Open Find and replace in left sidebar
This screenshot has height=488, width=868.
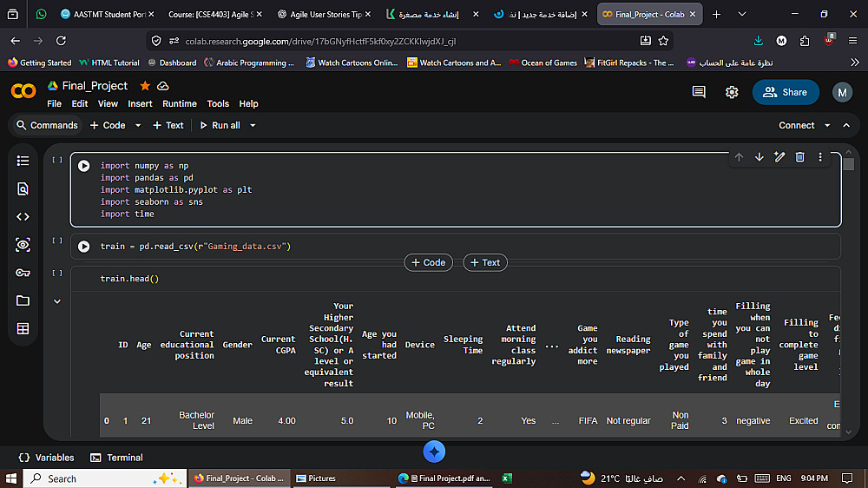[x=23, y=188]
